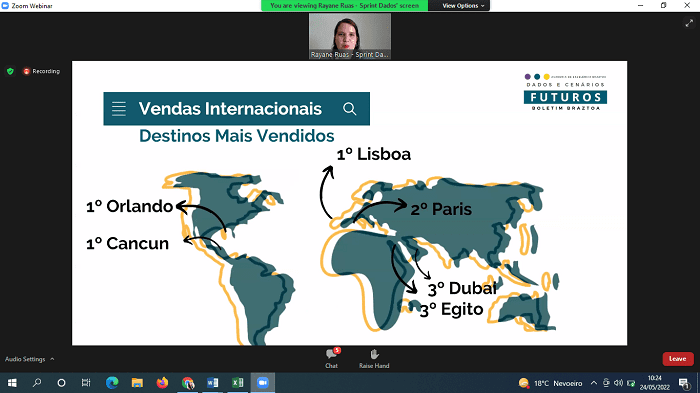Click the '3º Dubai' label
700x393 pixels.
[x=462, y=288]
